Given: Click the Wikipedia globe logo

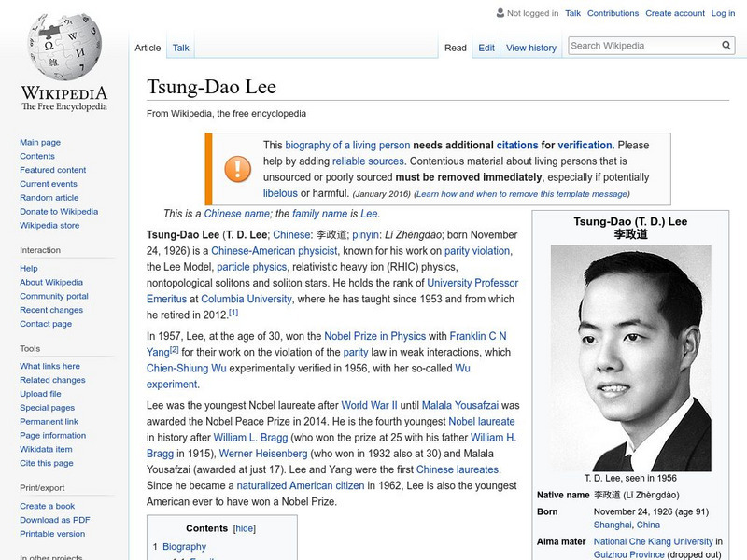Looking at the screenshot, I should (x=64, y=46).
